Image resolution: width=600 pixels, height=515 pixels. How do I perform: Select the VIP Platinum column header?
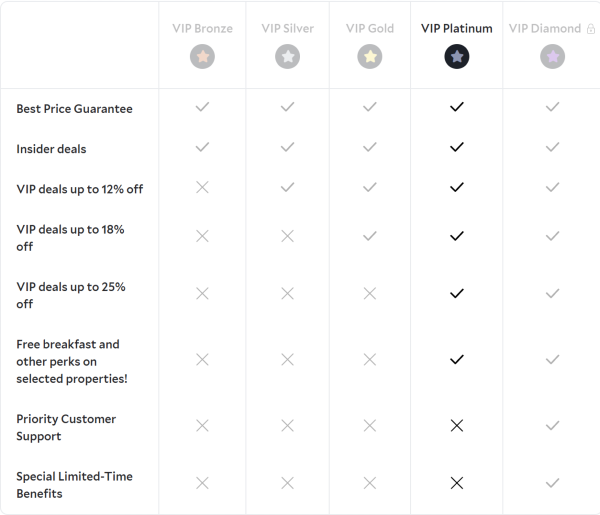456,29
